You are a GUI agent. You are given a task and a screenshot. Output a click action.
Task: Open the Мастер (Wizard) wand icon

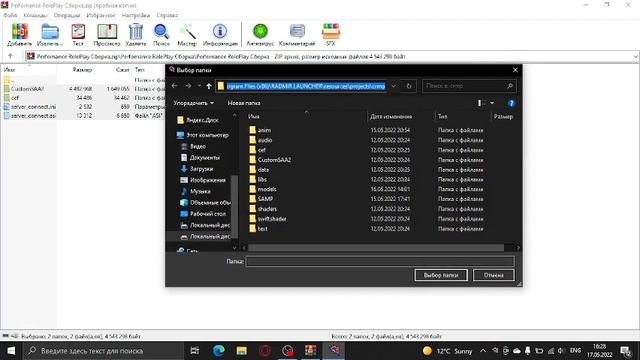[187, 34]
